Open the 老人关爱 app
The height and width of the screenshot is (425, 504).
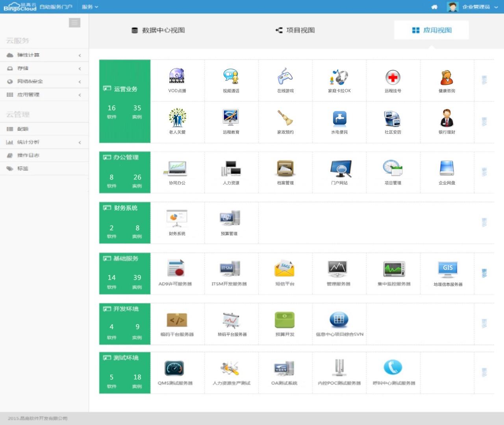click(x=177, y=117)
